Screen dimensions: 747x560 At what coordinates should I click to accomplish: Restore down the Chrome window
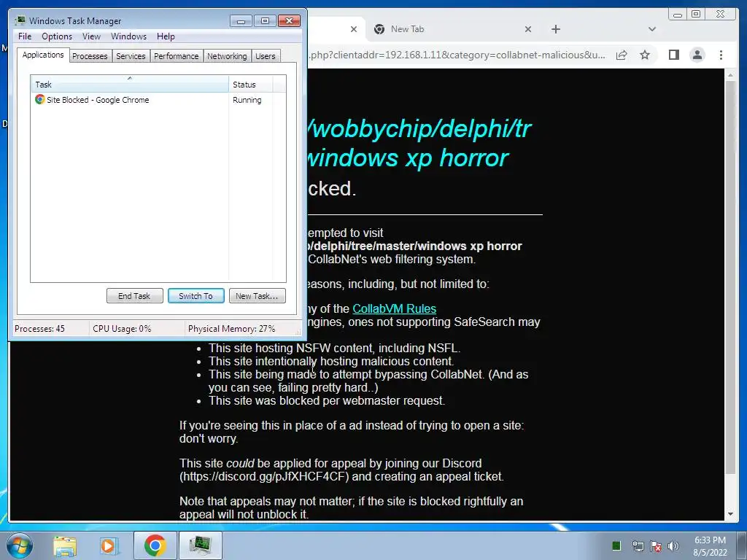click(696, 15)
